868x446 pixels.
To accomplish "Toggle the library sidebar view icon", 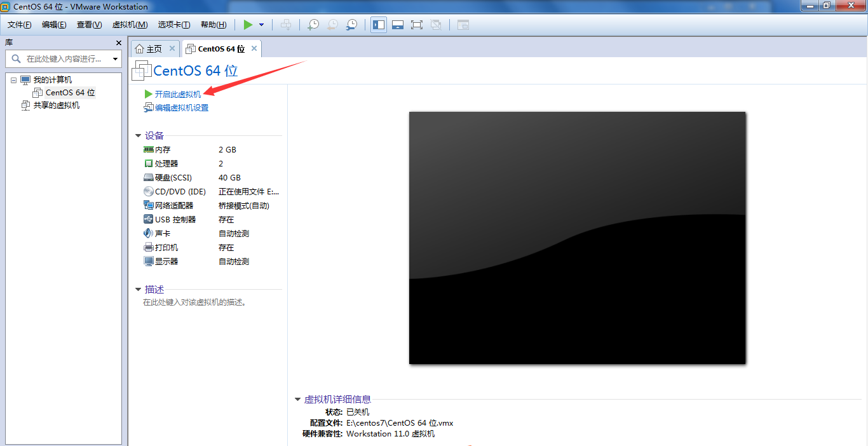I will 379,25.
